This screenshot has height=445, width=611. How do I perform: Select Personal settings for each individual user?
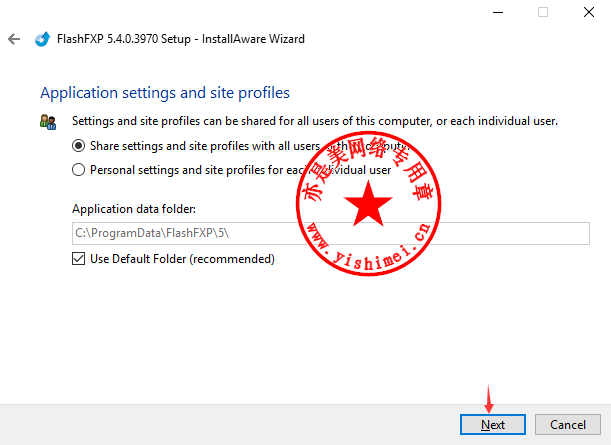78,170
